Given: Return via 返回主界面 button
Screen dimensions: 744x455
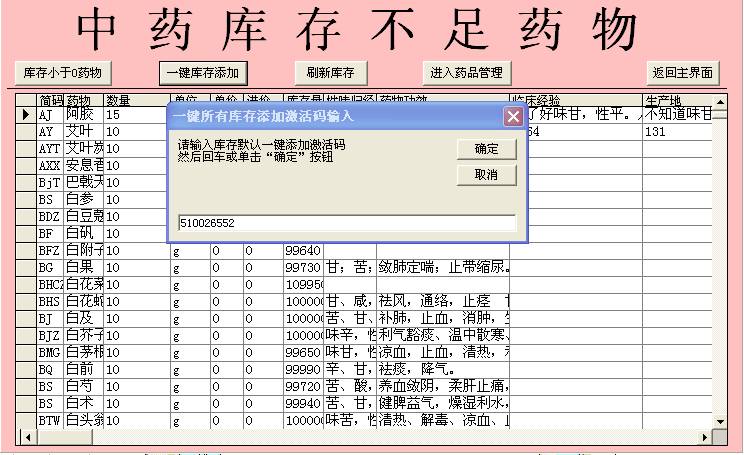Looking at the screenshot, I should (x=683, y=73).
